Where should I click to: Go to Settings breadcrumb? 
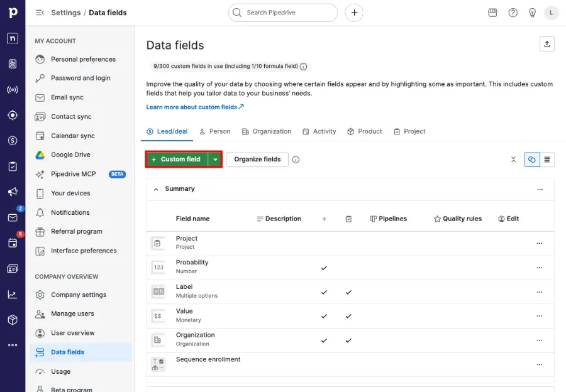[65, 13]
